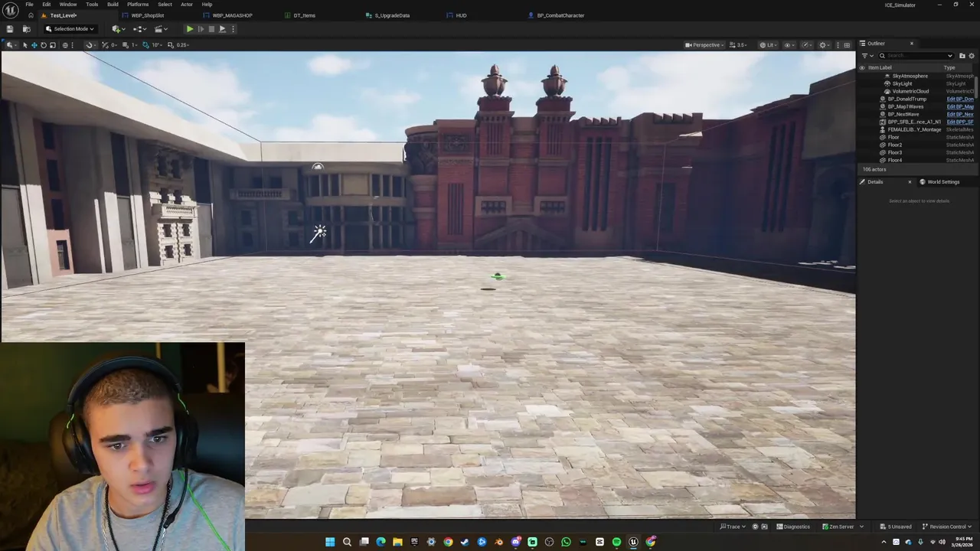Switch to the WBP_MAGASHOP tab

232,15
